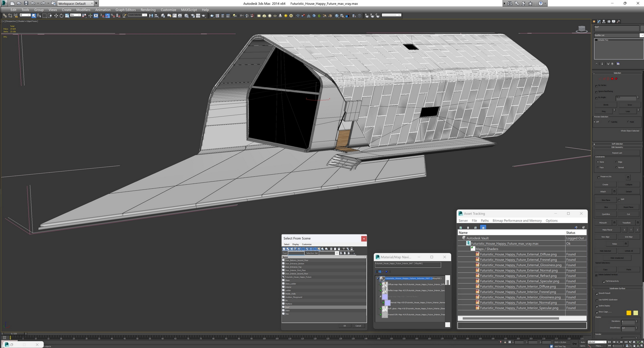Click the Unlink Selection tool icon
This screenshot has width=644, height=348.
10,15
